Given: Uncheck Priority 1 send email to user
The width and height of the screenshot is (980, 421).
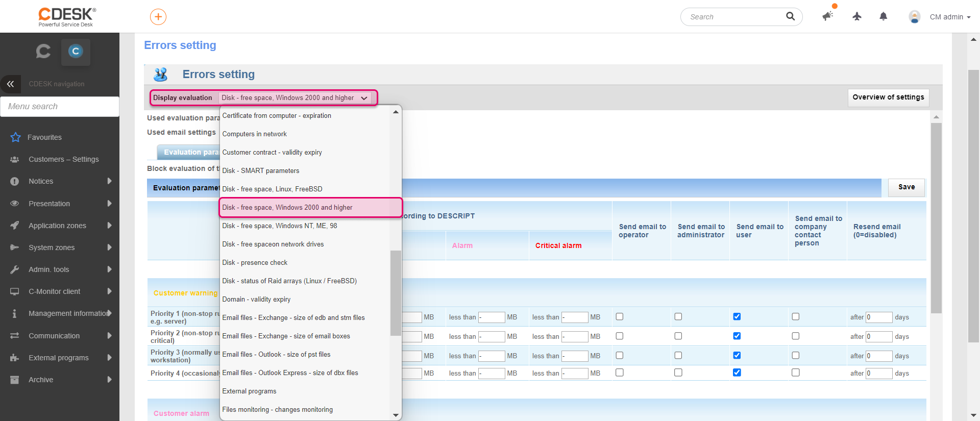Looking at the screenshot, I should (737, 316).
